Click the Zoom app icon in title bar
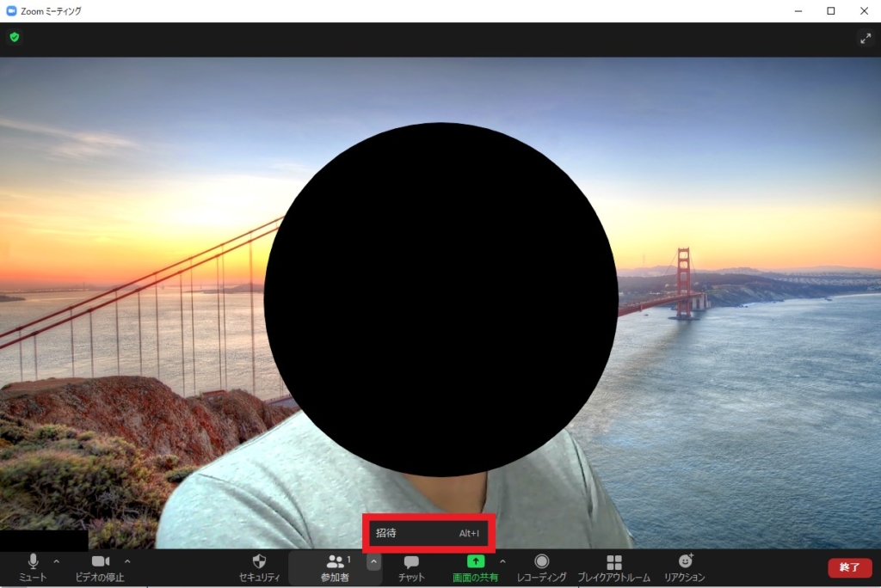 click(10, 10)
